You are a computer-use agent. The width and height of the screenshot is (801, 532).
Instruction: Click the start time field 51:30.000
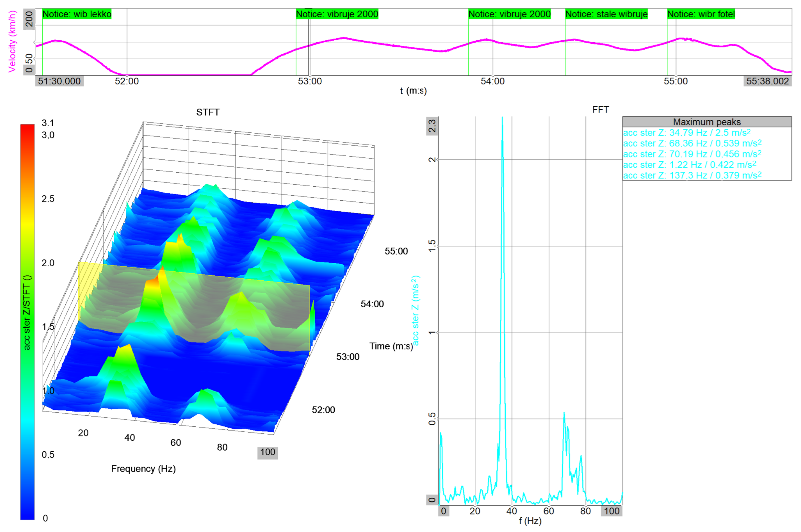coord(59,81)
